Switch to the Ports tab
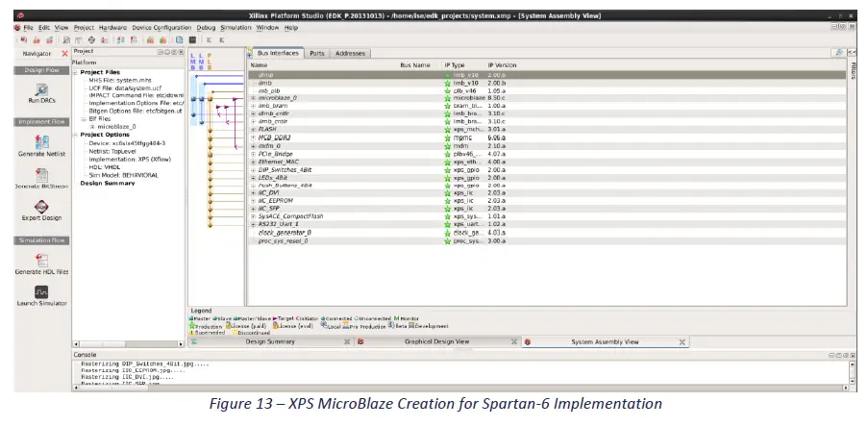The height and width of the screenshot is (427, 868). point(317,54)
